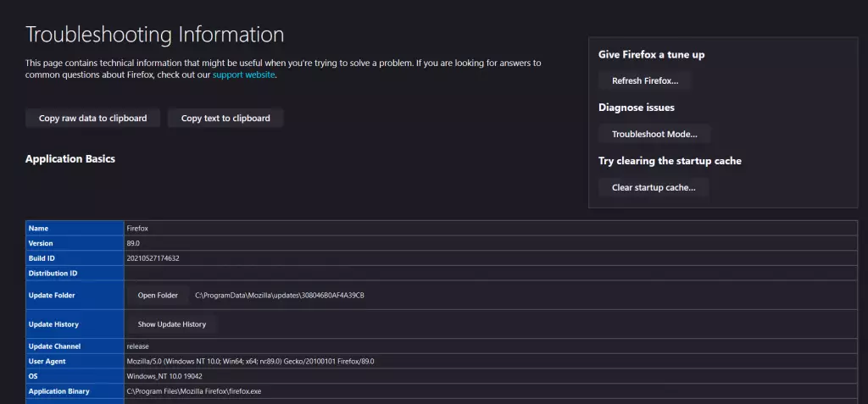This screenshot has height=404, width=868.
Task: Select the release channel value
Action: (138, 346)
